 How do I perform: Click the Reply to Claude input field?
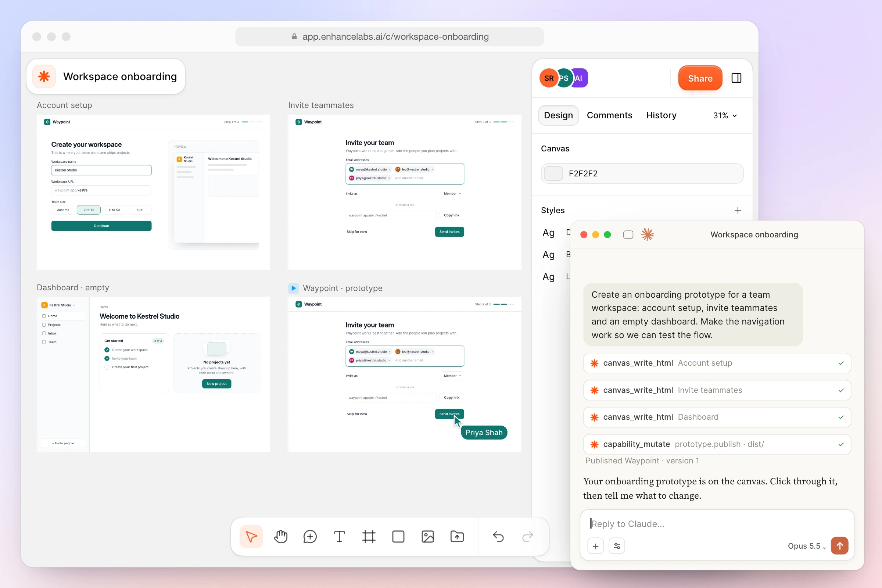coord(717,524)
